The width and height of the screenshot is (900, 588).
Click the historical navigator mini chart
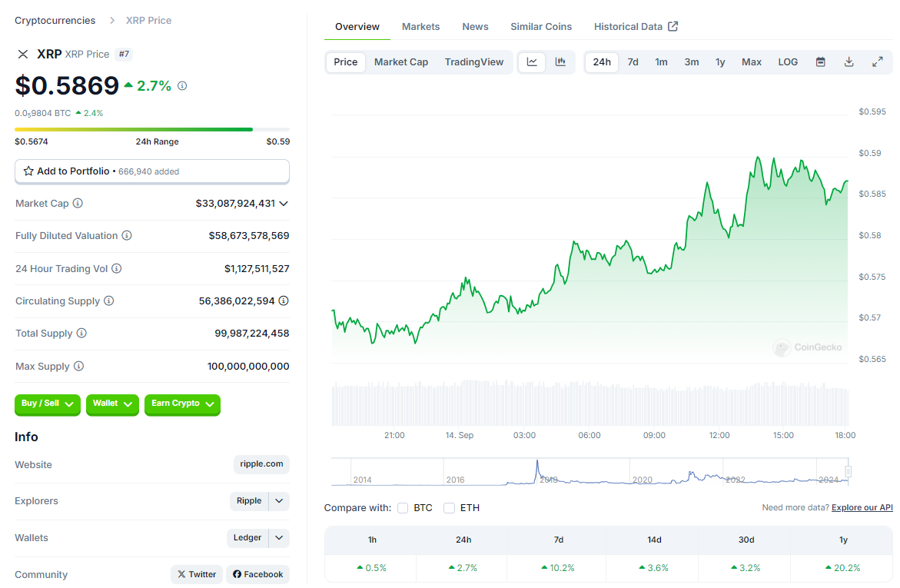(589, 472)
